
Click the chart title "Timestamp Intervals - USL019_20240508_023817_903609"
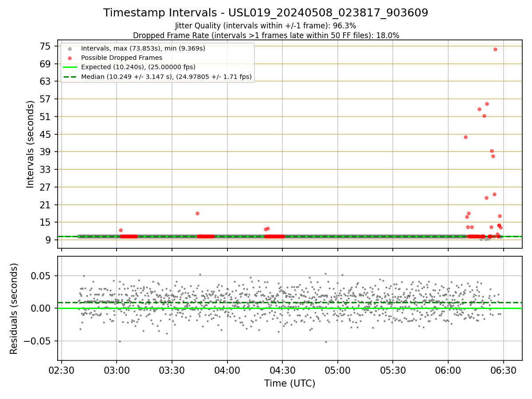click(266, 13)
